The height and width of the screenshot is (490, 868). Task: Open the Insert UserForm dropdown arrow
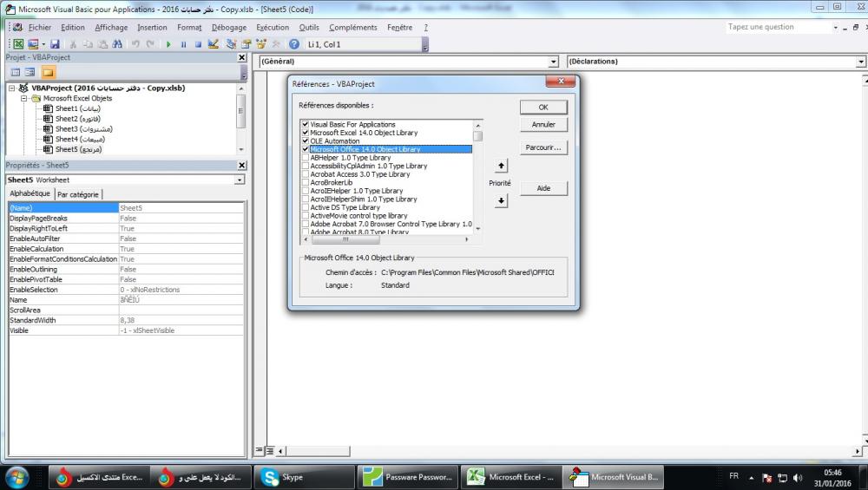pos(43,44)
